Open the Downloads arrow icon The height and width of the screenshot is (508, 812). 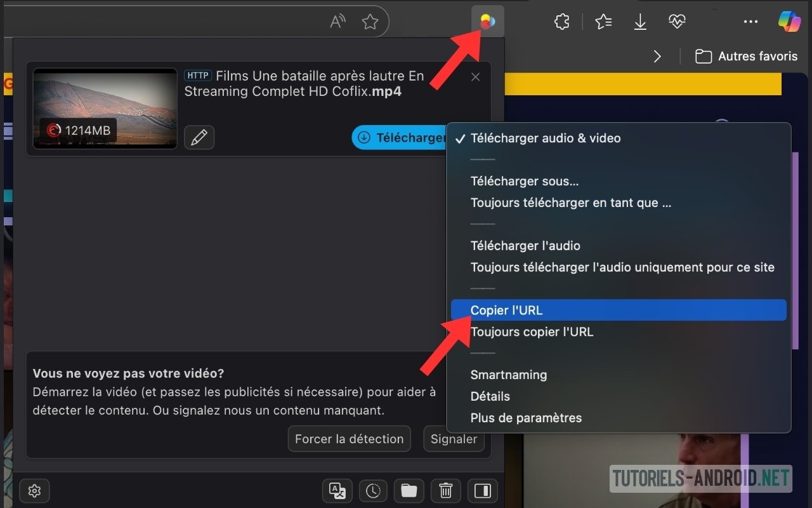640,22
